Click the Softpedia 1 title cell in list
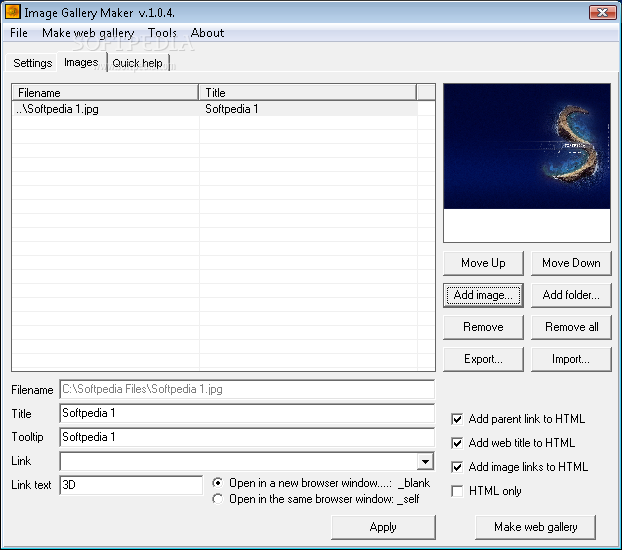Viewport: 622px width, 550px height. click(232, 109)
